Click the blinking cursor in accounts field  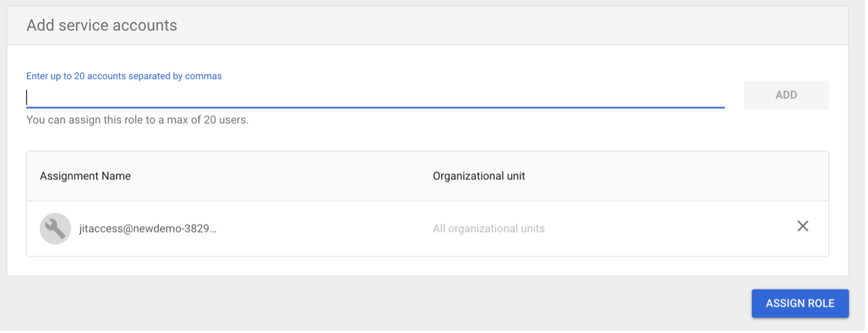(x=27, y=97)
